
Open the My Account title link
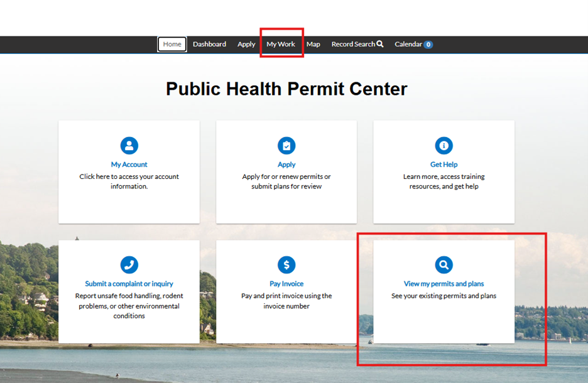coord(129,165)
